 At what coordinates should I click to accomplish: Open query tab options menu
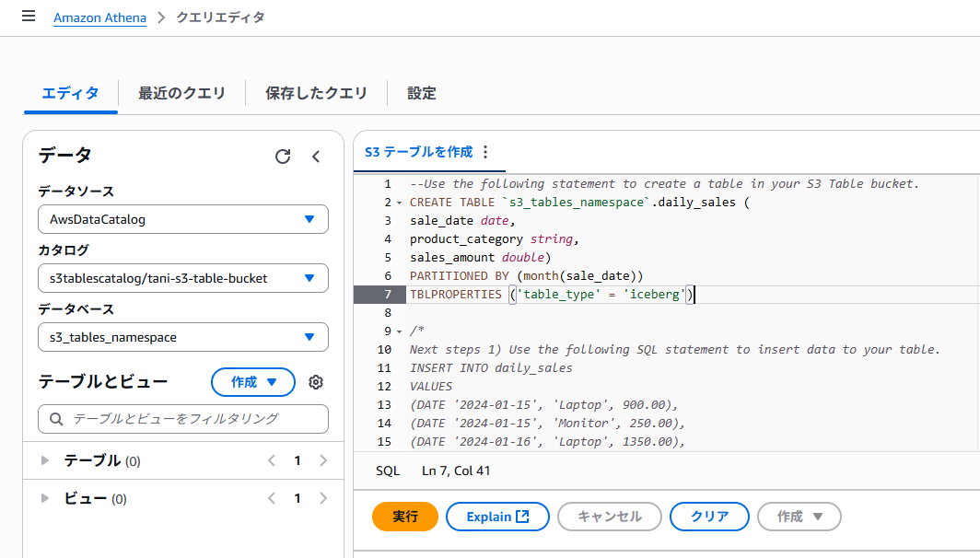click(x=486, y=152)
